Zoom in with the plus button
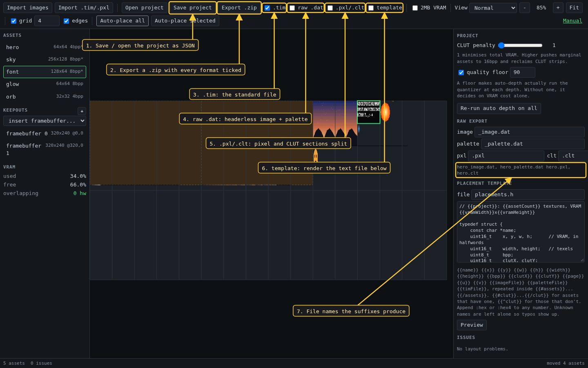The height and width of the screenshot is (368, 588). tap(558, 8)
